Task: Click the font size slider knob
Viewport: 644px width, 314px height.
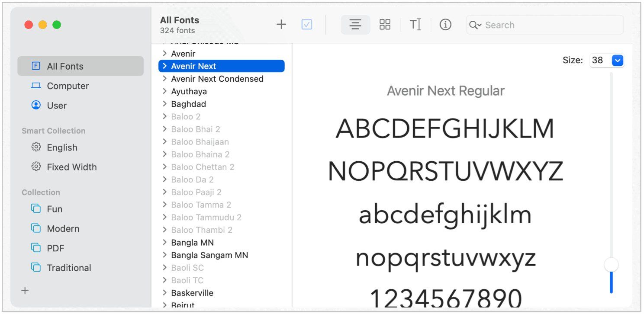Action: (611, 265)
